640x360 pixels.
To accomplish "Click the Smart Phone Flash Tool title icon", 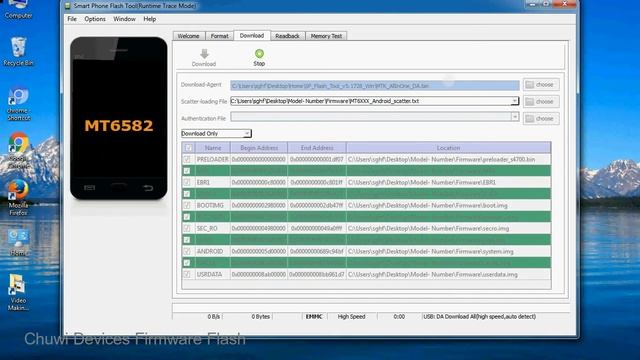I will pyautogui.click(x=68, y=6).
